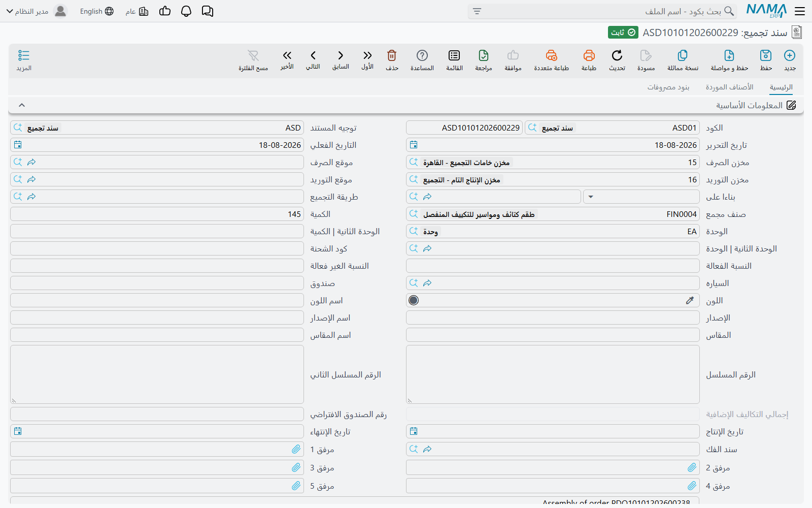Click the الرقم المسلسل text area
Screen dimensions: 812x508
point(553,374)
